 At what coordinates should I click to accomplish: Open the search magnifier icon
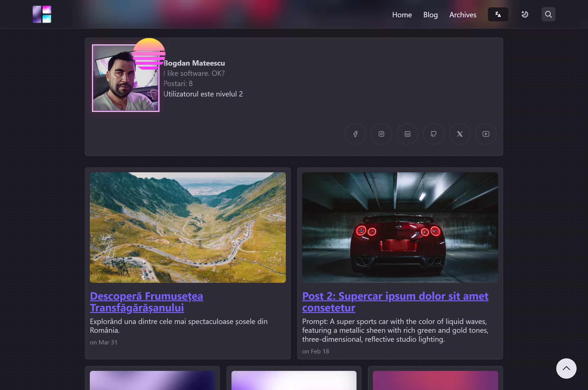coord(548,15)
